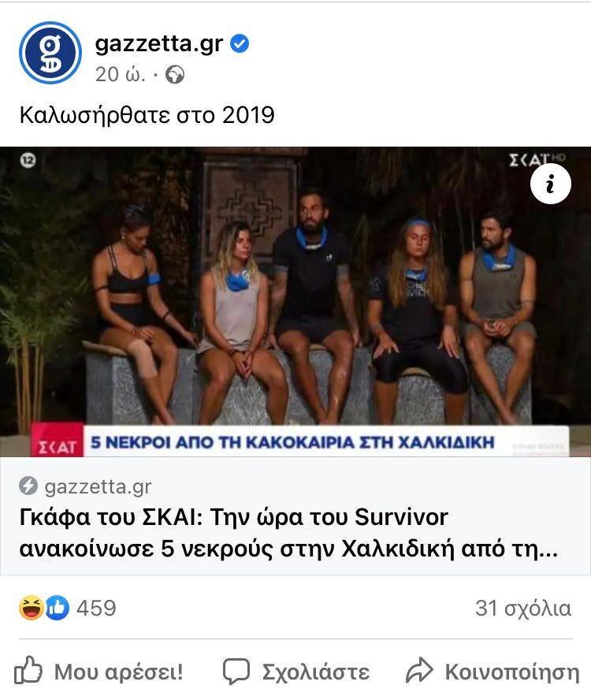
Task: Click the laughing reaction emoji
Action: [x=31, y=608]
